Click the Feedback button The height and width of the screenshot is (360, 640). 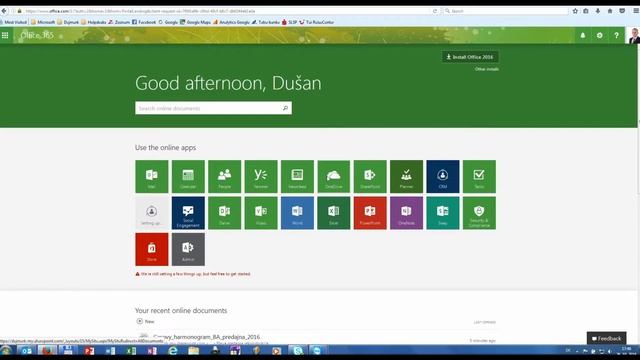pyautogui.click(x=607, y=338)
